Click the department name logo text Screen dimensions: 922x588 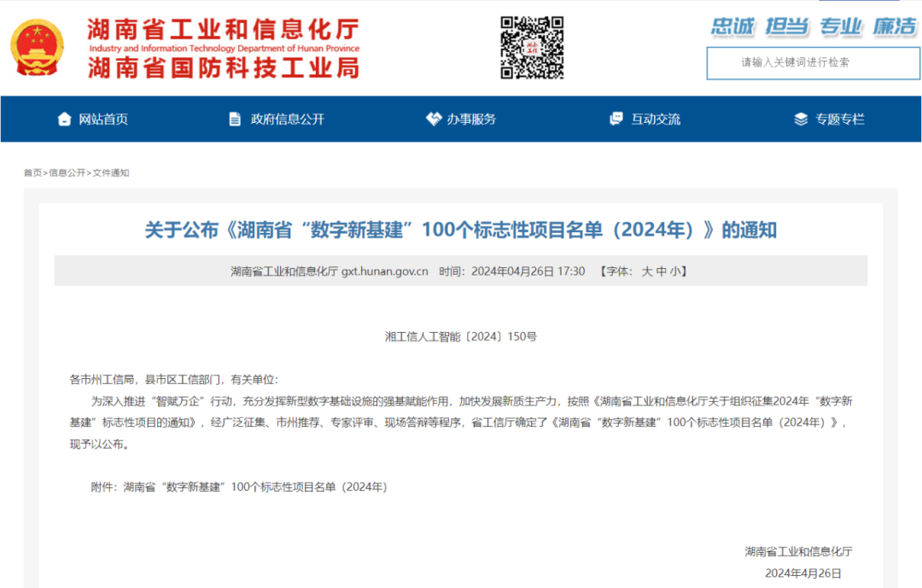click(x=222, y=47)
